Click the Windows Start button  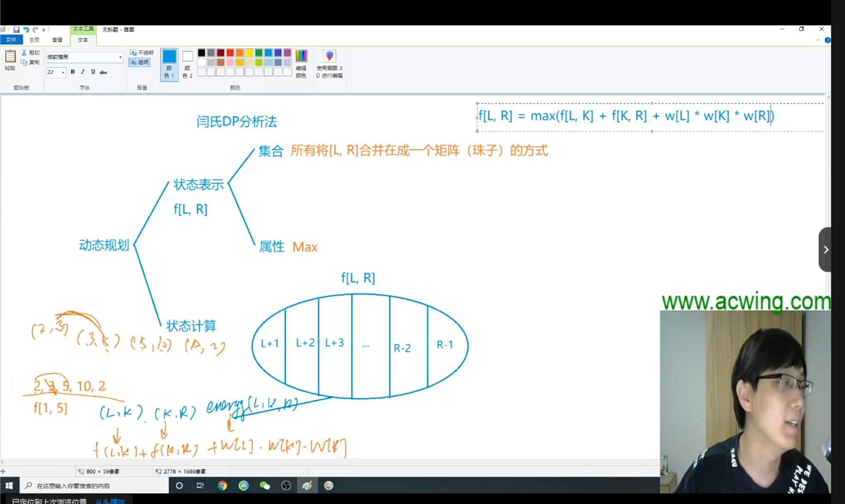pyautogui.click(x=9, y=485)
